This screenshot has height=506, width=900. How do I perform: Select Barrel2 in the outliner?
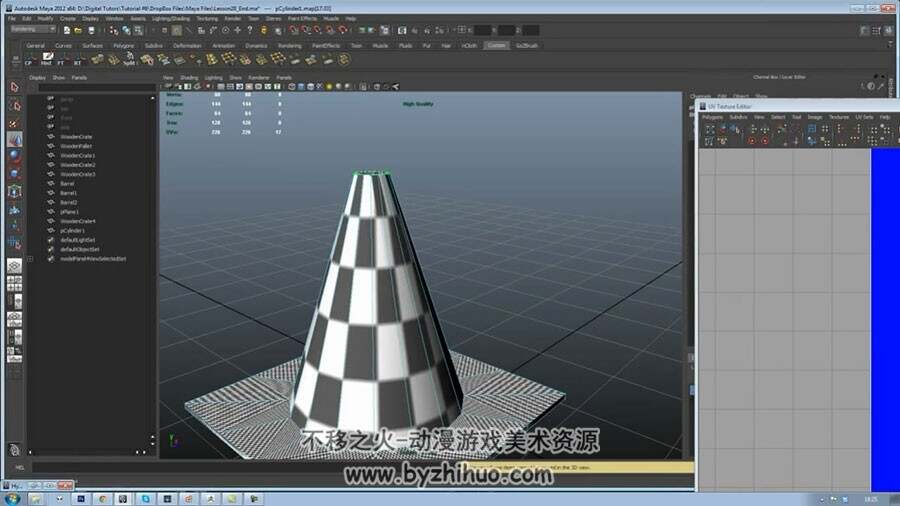[68, 203]
